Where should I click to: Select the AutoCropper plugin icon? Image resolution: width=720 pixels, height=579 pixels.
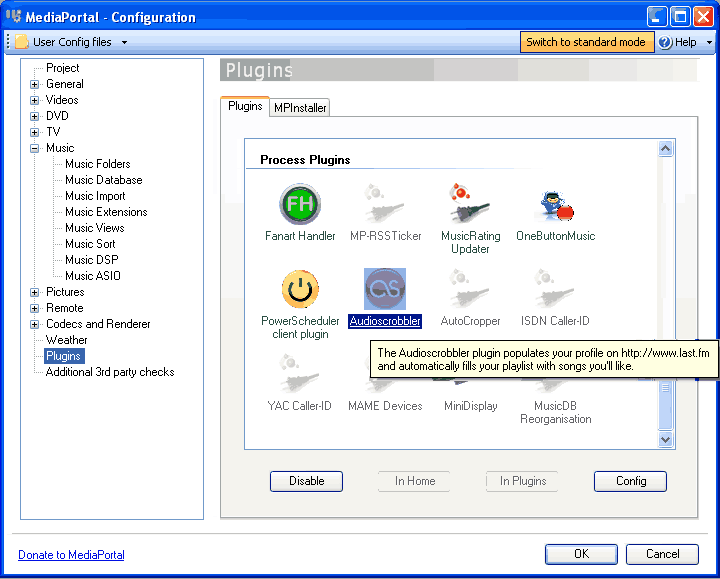pos(470,289)
